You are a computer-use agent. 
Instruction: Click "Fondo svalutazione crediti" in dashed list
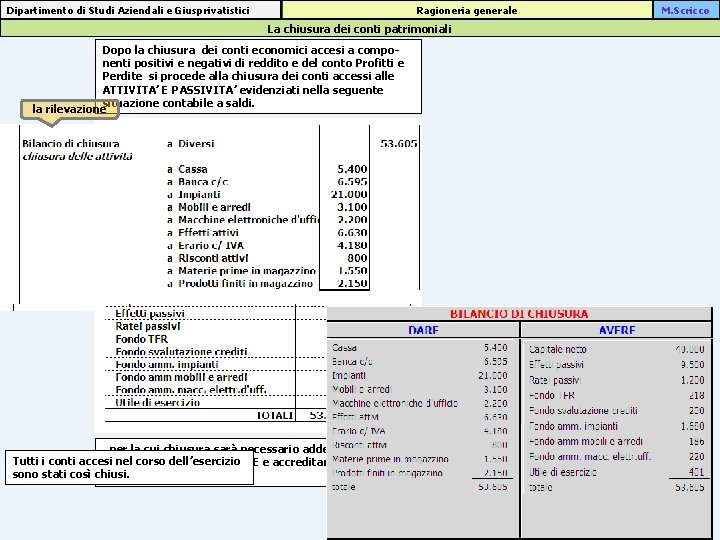tap(181, 352)
